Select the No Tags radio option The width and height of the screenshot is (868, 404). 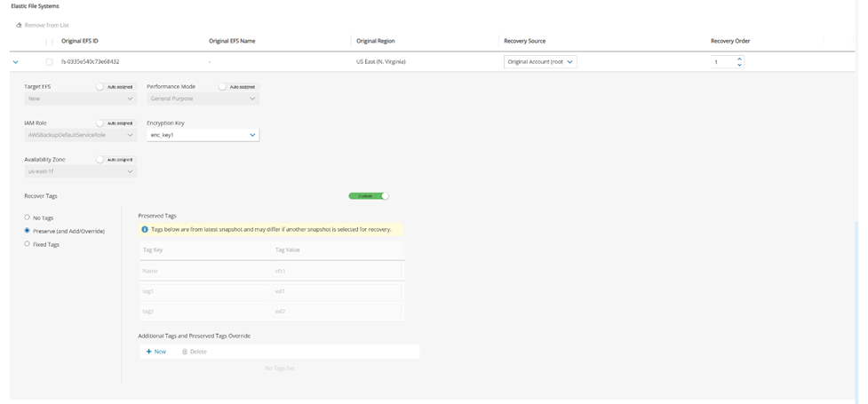(28, 218)
